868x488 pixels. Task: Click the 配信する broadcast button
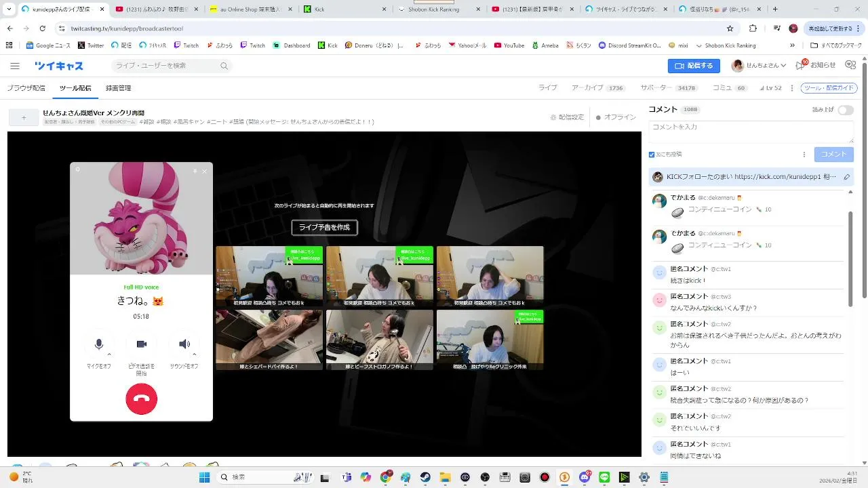click(x=694, y=66)
